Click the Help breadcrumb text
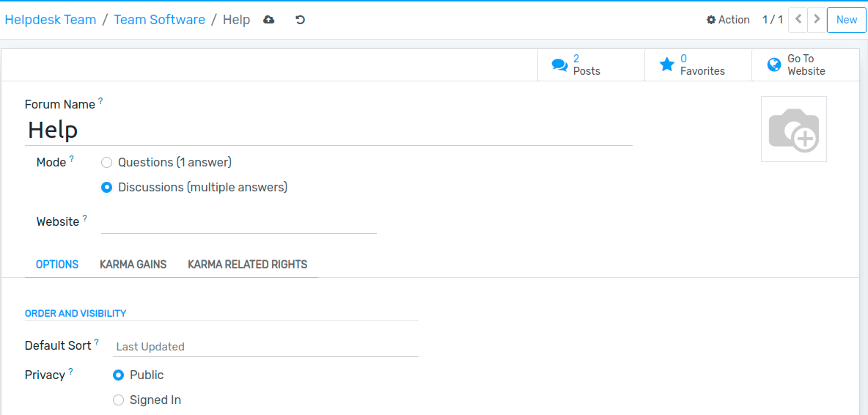868x415 pixels. point(236,20)
